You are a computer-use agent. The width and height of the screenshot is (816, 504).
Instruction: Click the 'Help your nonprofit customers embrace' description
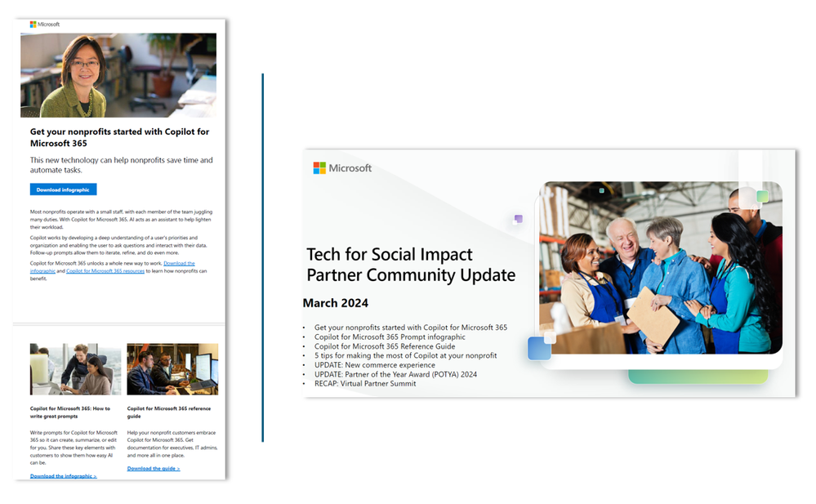172,444
